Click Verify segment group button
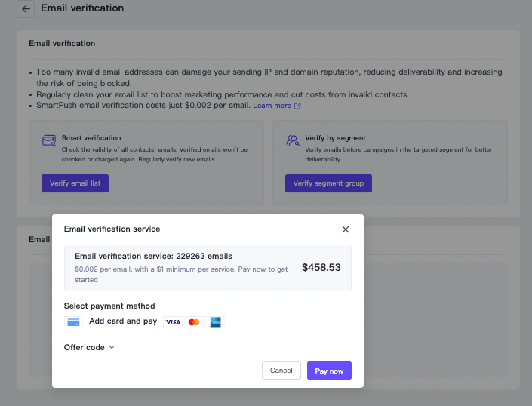This screenshot has width=532, height=406. point(328,183)
